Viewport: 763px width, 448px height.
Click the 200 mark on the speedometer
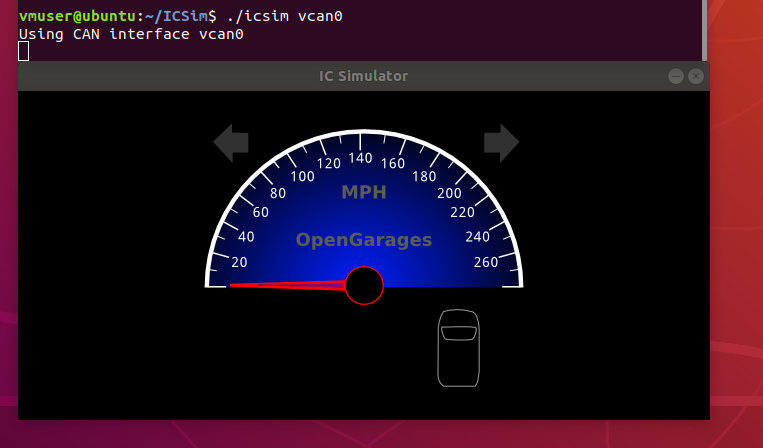tap(449, 193)
